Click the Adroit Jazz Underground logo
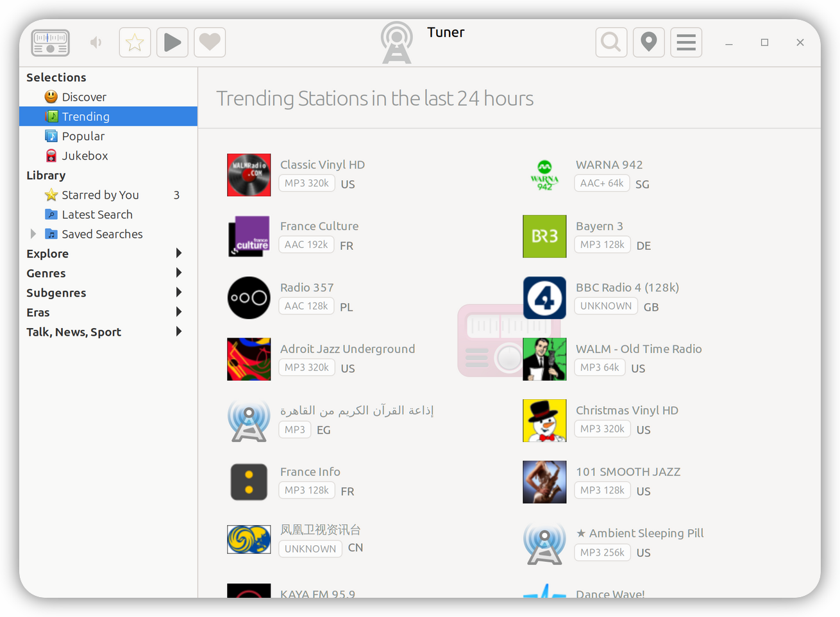This screenshot has width=840, height=617. coord(249,359)
